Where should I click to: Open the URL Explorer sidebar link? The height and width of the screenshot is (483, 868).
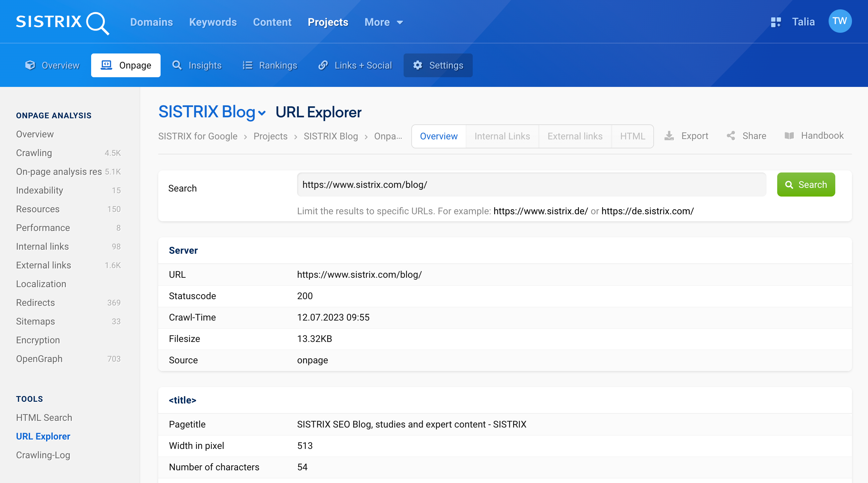tap(43, 436)
